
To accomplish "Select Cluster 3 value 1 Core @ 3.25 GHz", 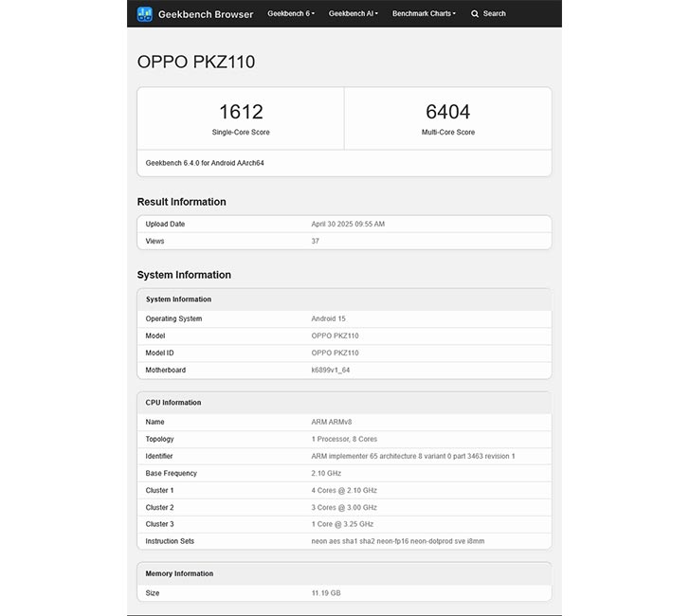I will pos(342,524).
